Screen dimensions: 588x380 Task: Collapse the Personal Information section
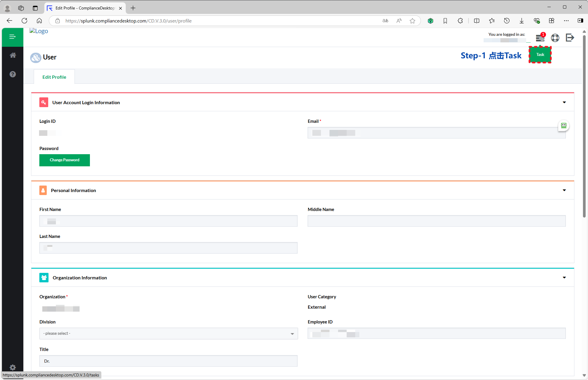[564, 190]
